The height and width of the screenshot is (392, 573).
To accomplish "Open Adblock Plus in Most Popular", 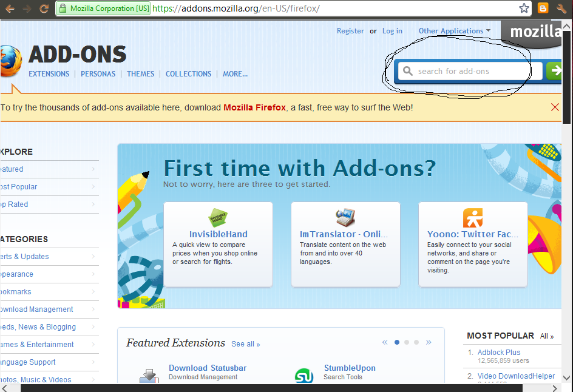I will point(499,352).
